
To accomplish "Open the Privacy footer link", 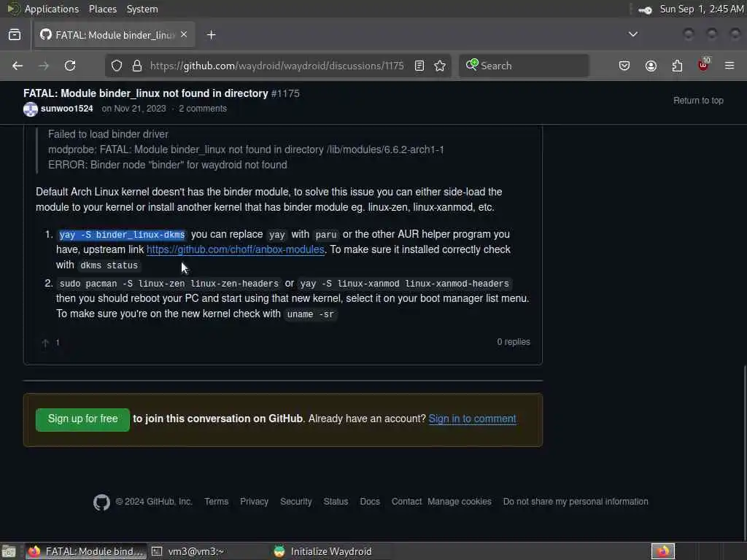I will pos(254,502).
